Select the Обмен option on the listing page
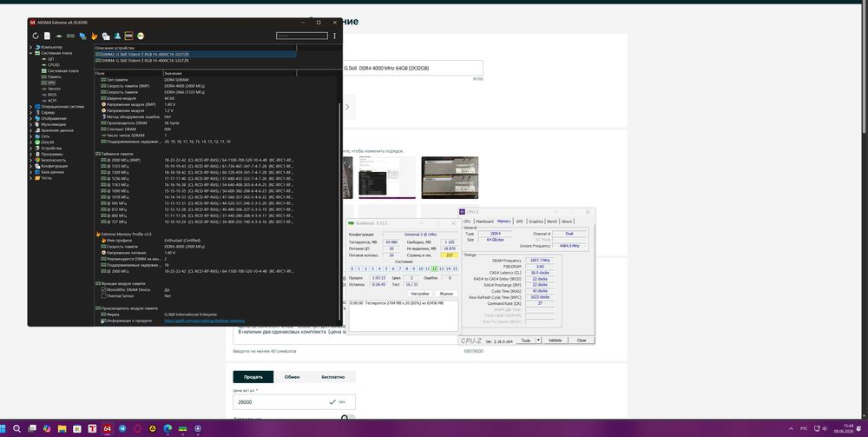 pyautogui.click(x=293, y=377)
